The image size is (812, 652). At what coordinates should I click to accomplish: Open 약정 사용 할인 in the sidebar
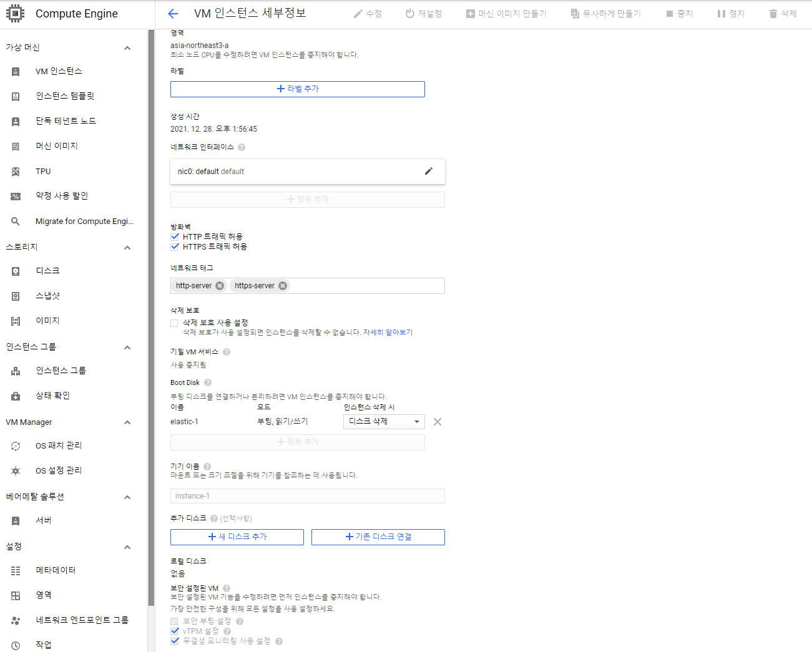[x=62, y=196]
